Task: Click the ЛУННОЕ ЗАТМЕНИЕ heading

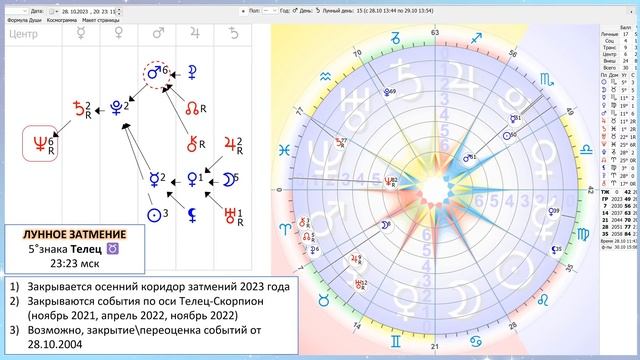Action: click(74, 234)
